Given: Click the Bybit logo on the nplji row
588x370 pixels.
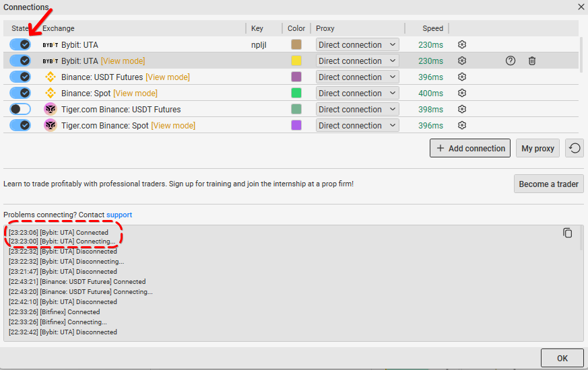Looking at the screenshot, I should point(51,45).
